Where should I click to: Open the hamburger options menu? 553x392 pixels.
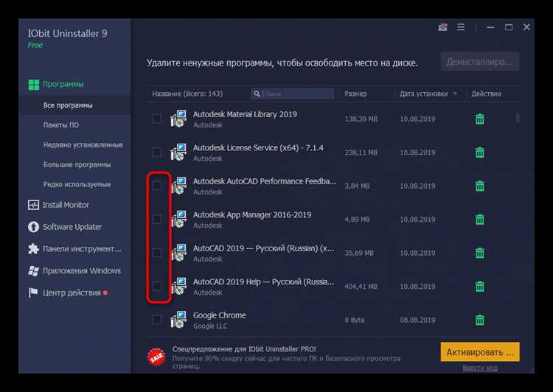point(461,27)
